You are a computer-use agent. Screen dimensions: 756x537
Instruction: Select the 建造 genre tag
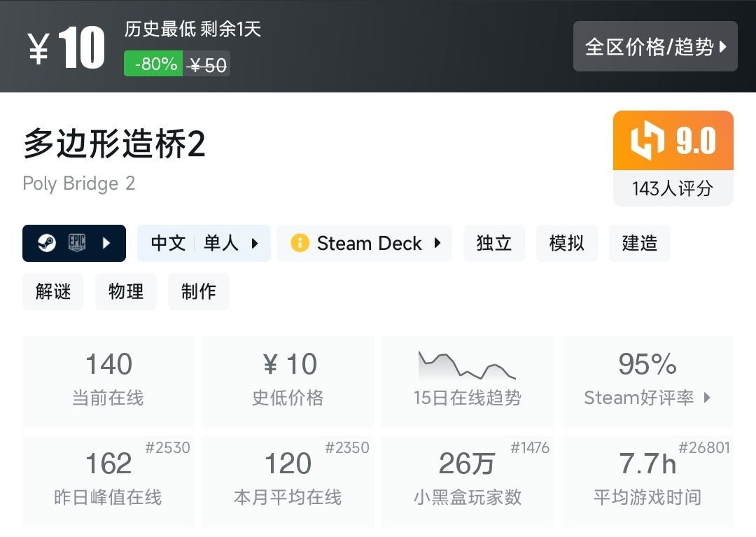click(640, 243)
